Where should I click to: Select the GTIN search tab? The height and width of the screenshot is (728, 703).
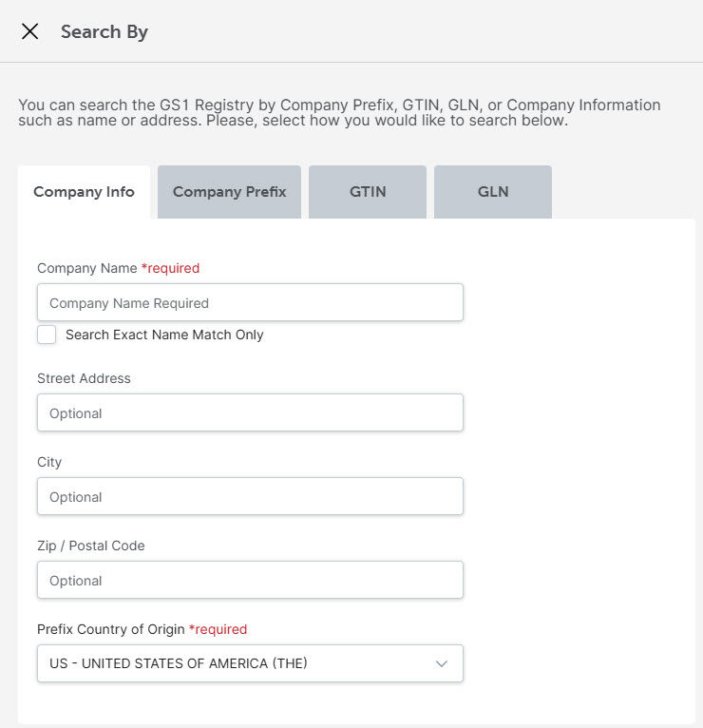368,192
